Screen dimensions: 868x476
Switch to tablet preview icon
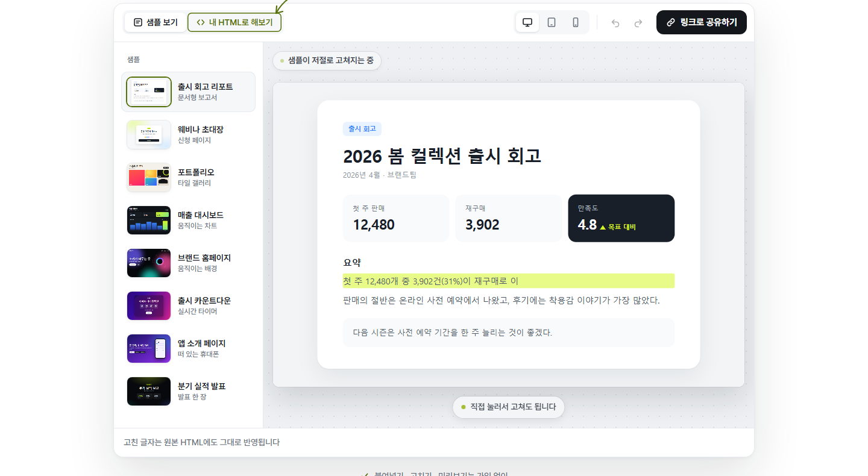[x=552, y=22]
